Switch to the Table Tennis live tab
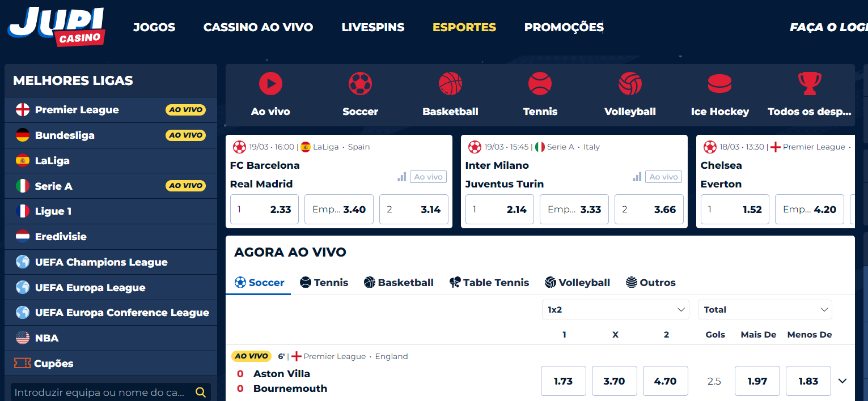The height and width of the screenshot is (401, 868). (489, 282)
